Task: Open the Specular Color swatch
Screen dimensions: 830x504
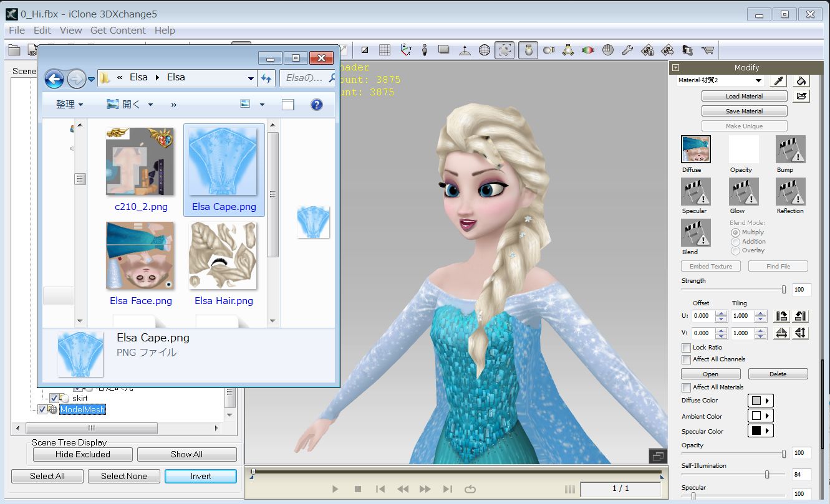Action: (x=760, y=430)
